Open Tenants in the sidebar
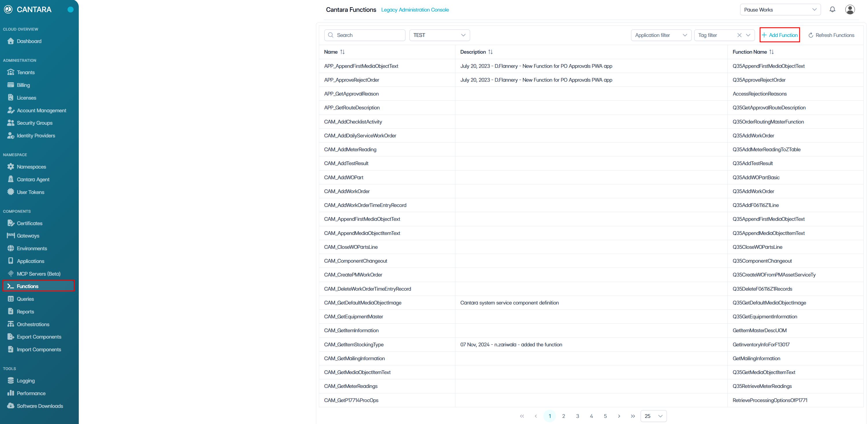This screenshot has height=424, width=868. tap(26, 72)
